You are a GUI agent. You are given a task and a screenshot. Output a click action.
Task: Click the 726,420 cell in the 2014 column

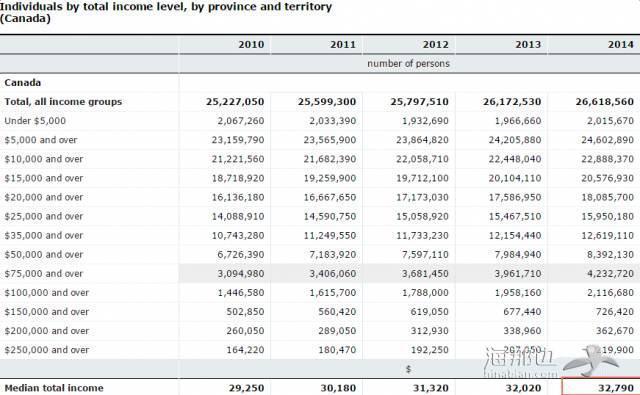click(615, 312)
